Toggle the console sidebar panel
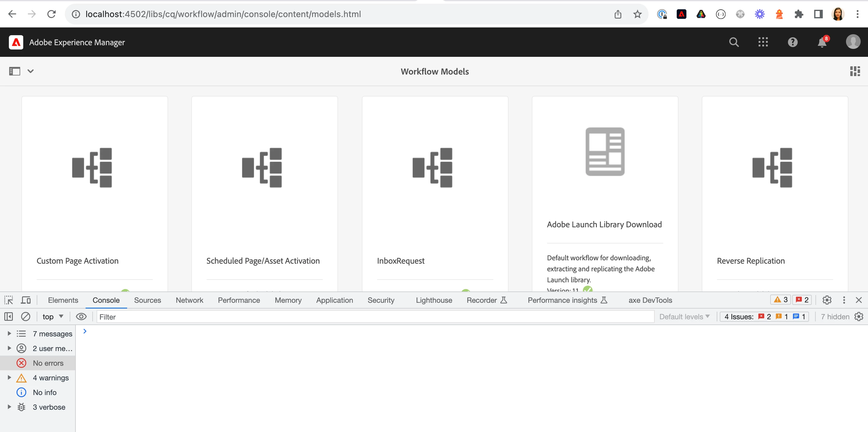868x432 pixels. pyautogui.click(x=9, y=317)
